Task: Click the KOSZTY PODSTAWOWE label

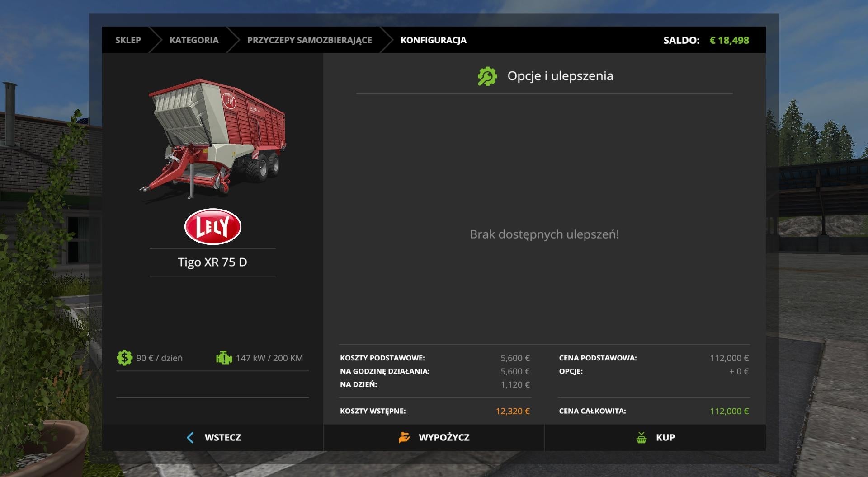Action: (x=382, y=358)
